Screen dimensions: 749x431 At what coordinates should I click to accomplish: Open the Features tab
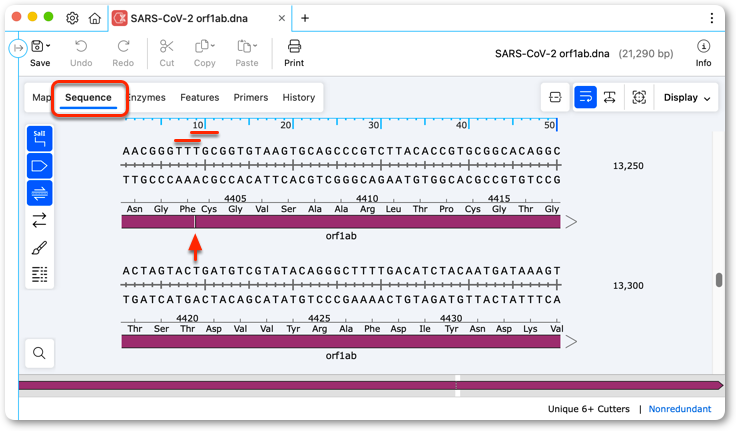click(200, 97)
